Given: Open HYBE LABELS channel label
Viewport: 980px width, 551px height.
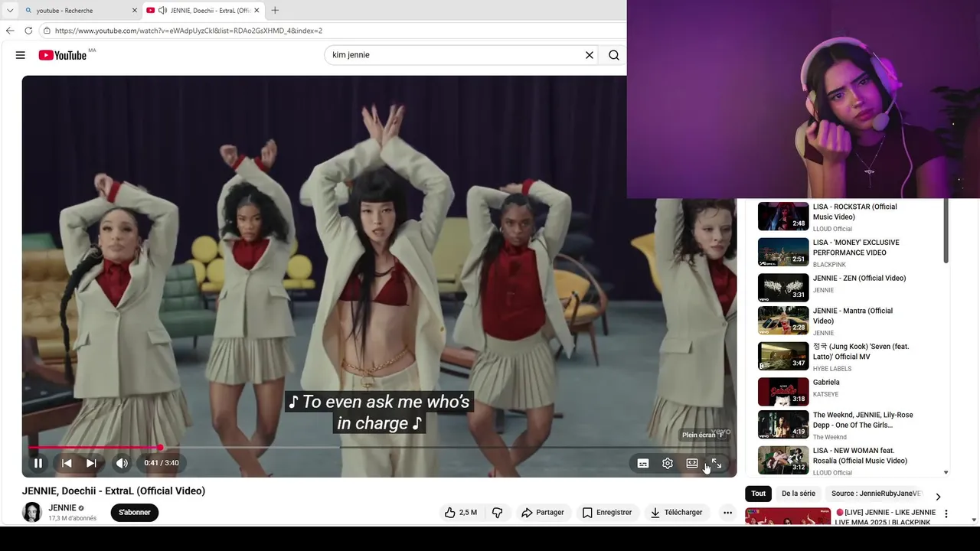Looking at the screenshot, I should click(x=832, y=369).
